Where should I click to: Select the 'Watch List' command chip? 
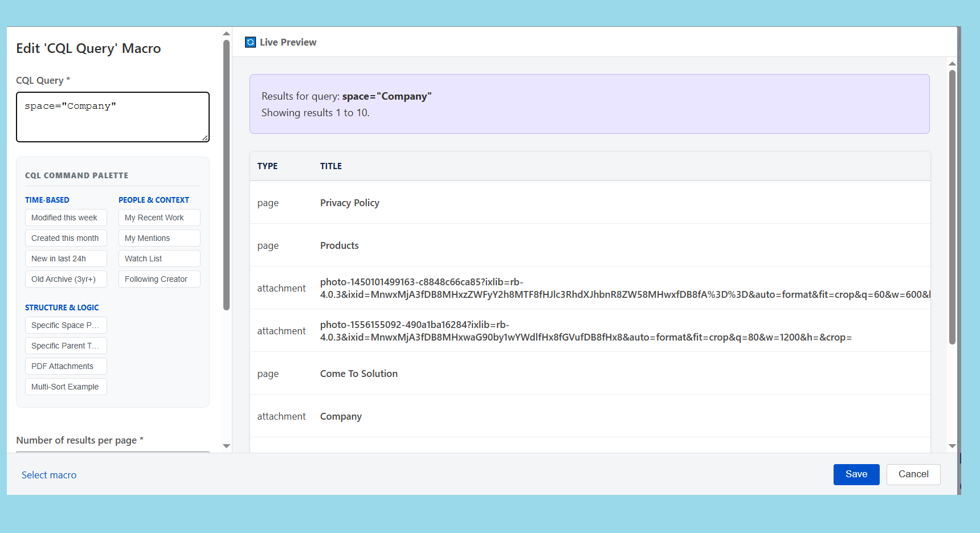(159, 259)
